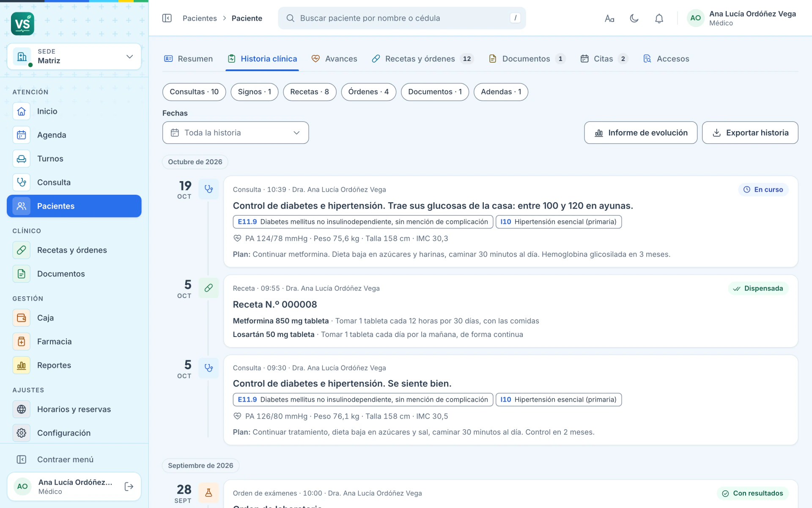
Task: Toggle dark mode moon icon
Action: [x=634, y=18]
